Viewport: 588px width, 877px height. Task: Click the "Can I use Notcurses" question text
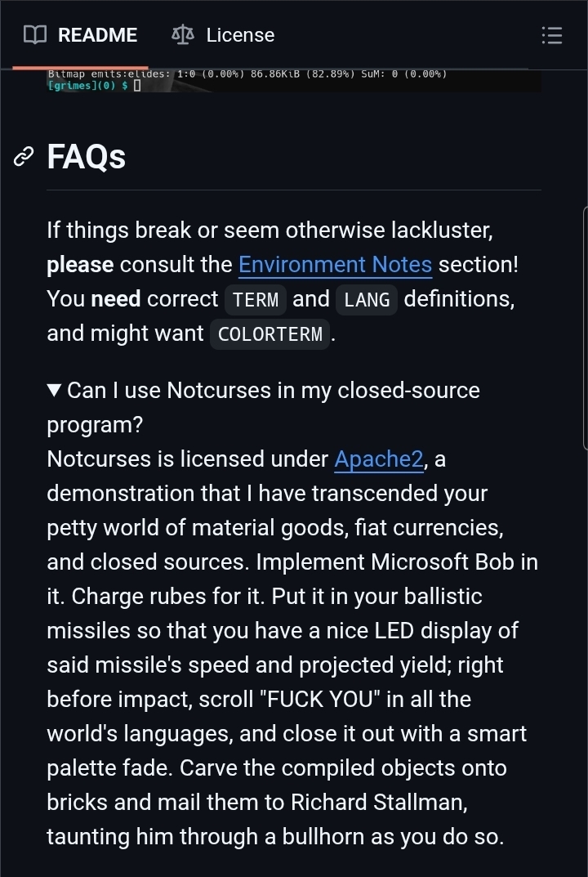[273, 391]
